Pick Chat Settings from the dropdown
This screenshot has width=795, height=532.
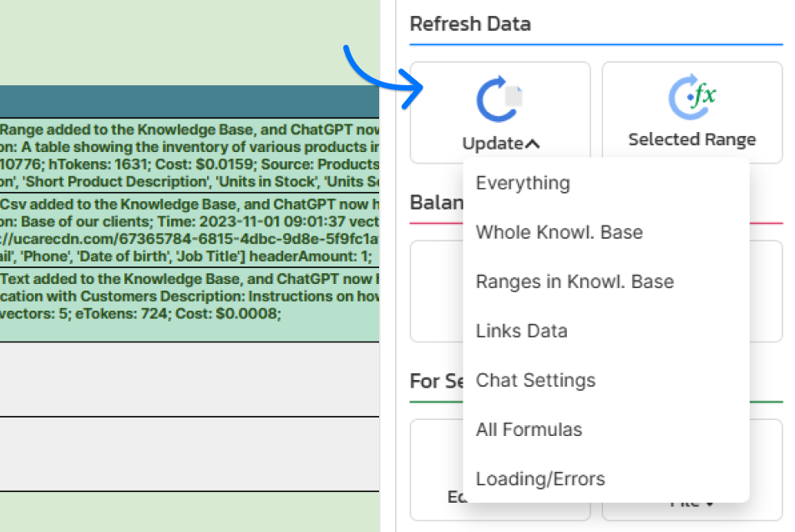pos(535,380)
